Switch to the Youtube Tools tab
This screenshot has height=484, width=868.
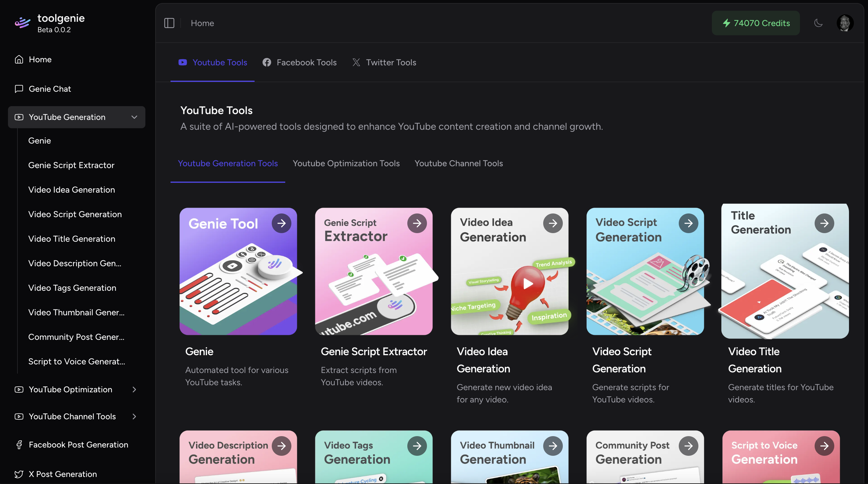(213, 62)
